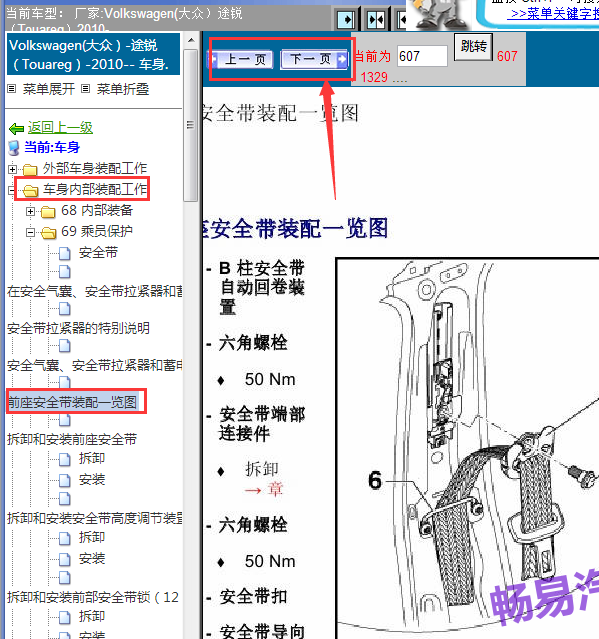Click the document icon beside 安全带

64,253
